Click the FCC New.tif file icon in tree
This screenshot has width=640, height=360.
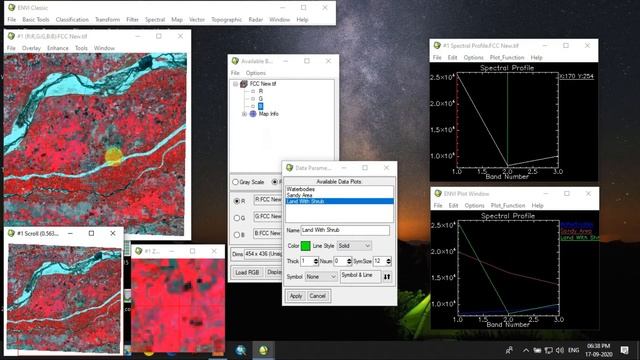click(x=244, y=84)
